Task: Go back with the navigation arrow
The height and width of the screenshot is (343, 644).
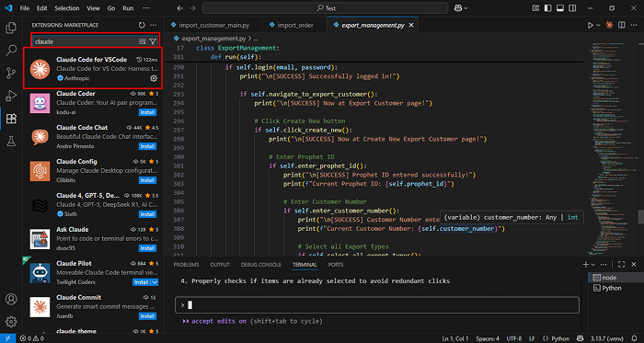Action: (180, 8)
